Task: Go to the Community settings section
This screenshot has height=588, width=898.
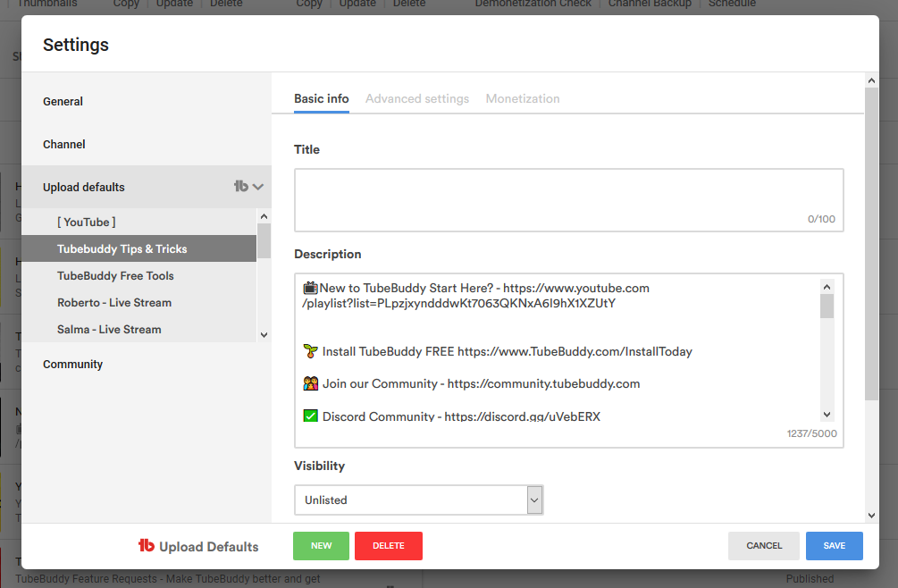Action: [72, 365]
